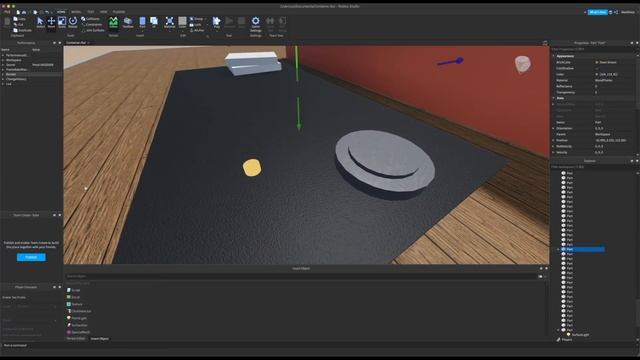Click the Insert Object search field

[x=301, y=276]
